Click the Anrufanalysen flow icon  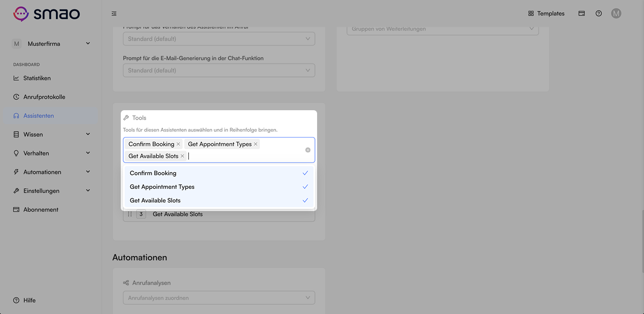tap(126, 283)
